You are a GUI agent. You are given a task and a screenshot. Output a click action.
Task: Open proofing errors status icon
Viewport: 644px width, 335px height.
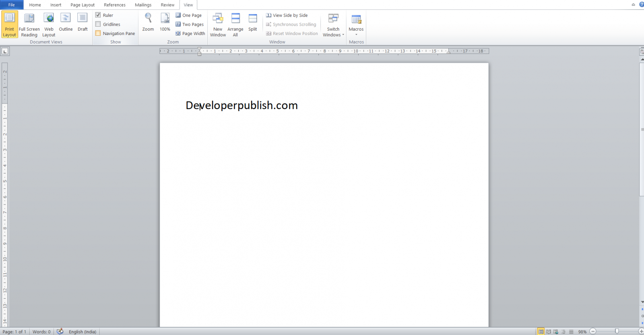coord(60,331)
